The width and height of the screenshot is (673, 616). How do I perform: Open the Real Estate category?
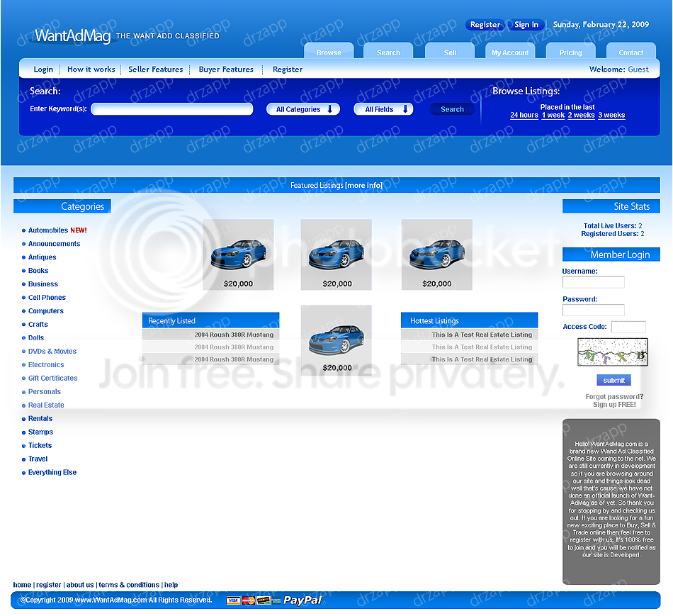coord(46,405)
